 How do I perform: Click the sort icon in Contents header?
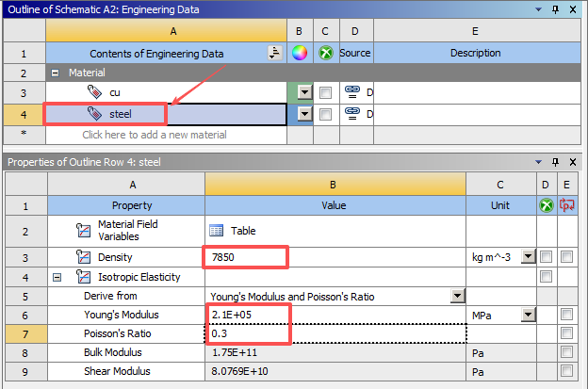point(275,53)
